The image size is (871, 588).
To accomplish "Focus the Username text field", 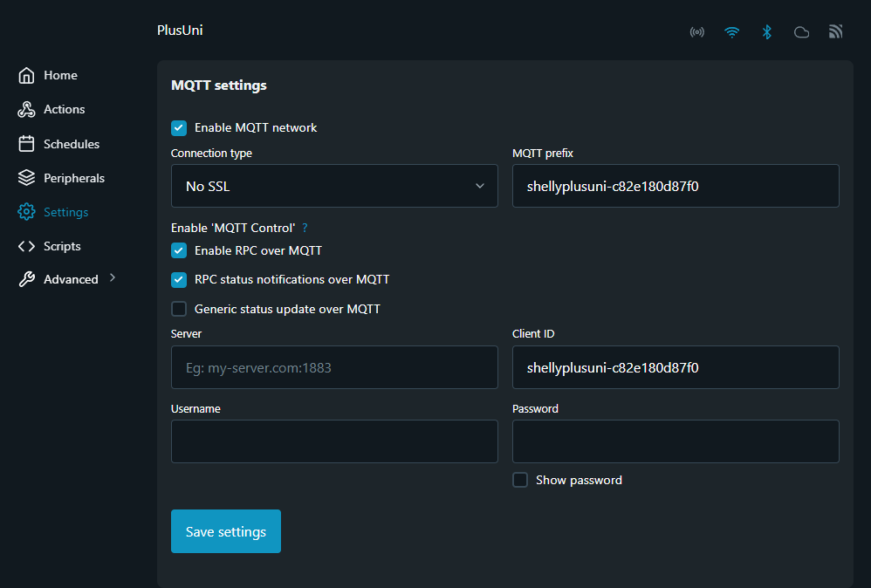I will (x=334, y=441).
